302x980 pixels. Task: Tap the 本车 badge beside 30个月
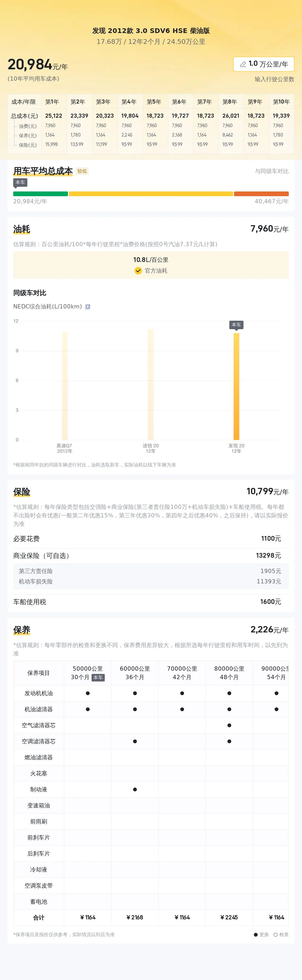(98, 677)
